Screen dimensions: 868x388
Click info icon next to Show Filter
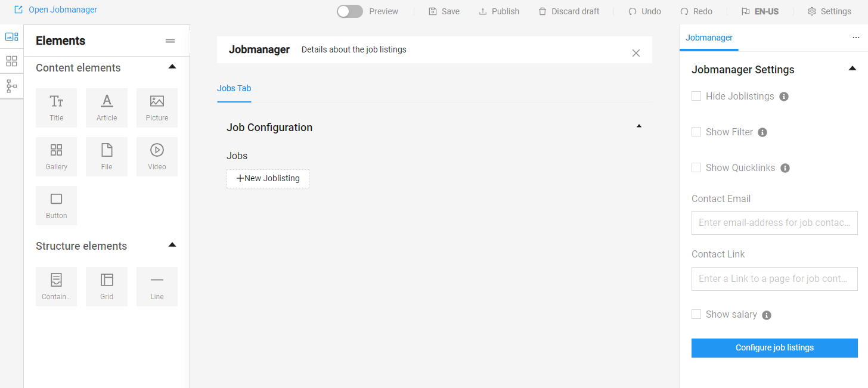pyautogui.click(x=762, y=132)
